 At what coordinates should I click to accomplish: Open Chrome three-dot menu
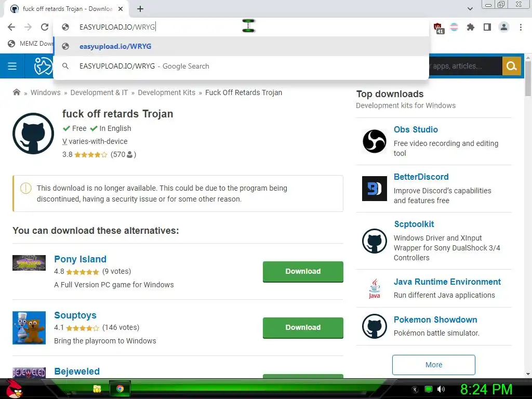click(x=521, y=27)
